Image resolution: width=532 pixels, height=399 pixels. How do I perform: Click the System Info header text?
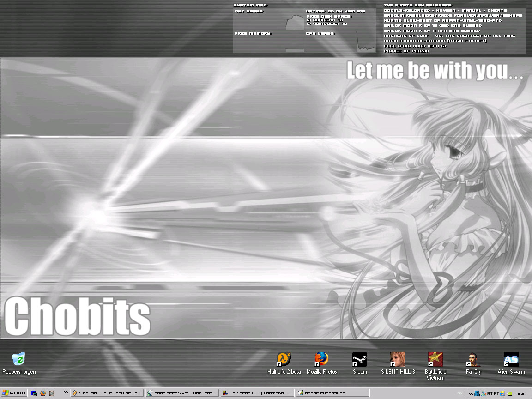click(x=251, y=6)
